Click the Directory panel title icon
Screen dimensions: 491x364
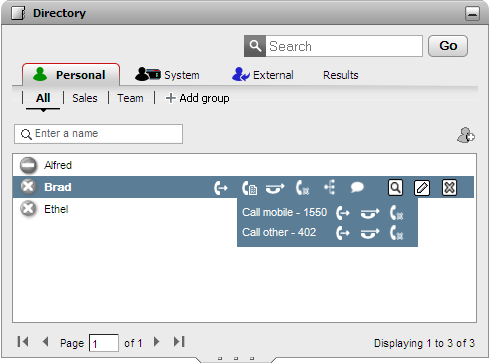(18, 13)
